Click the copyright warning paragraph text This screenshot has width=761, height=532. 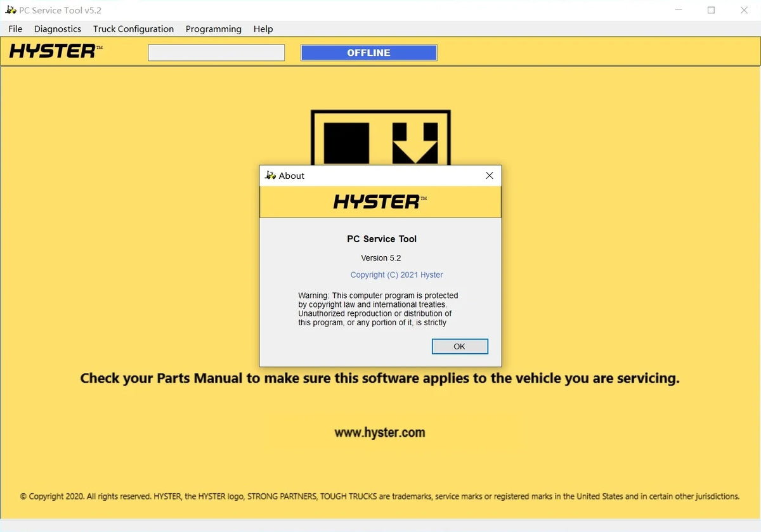pyautogui.click(x=378, y=309)
